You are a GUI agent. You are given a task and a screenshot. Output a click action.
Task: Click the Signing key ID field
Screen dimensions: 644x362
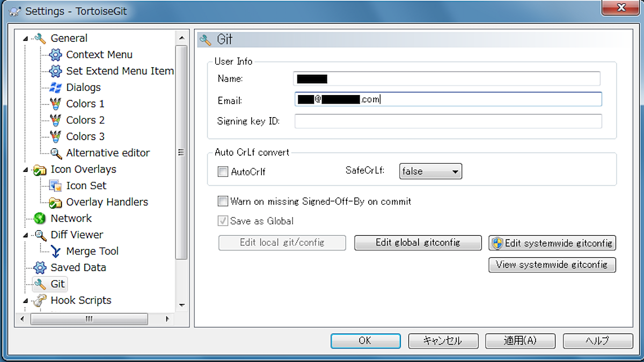tap(448, 121)
